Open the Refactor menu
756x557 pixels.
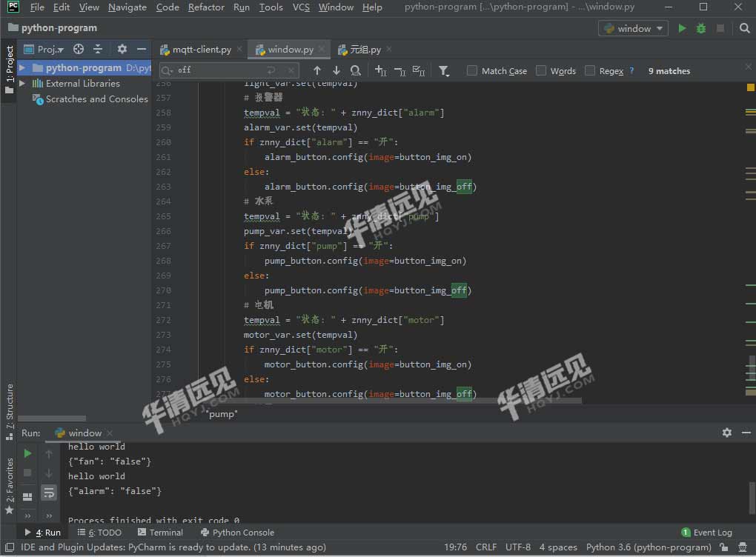point(206,7)
